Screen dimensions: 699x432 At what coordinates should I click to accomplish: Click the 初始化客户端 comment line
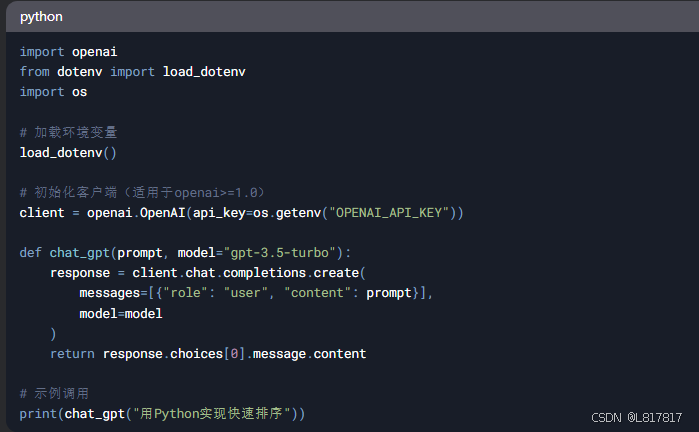[x=142, y=193]
